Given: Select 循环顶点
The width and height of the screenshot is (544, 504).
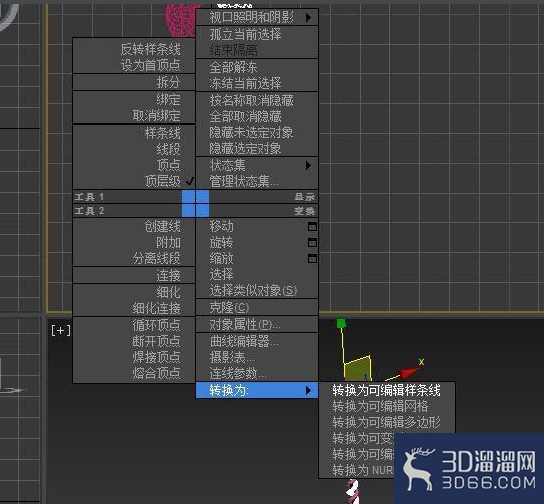Looking at the screenshot, I should 134,325.
